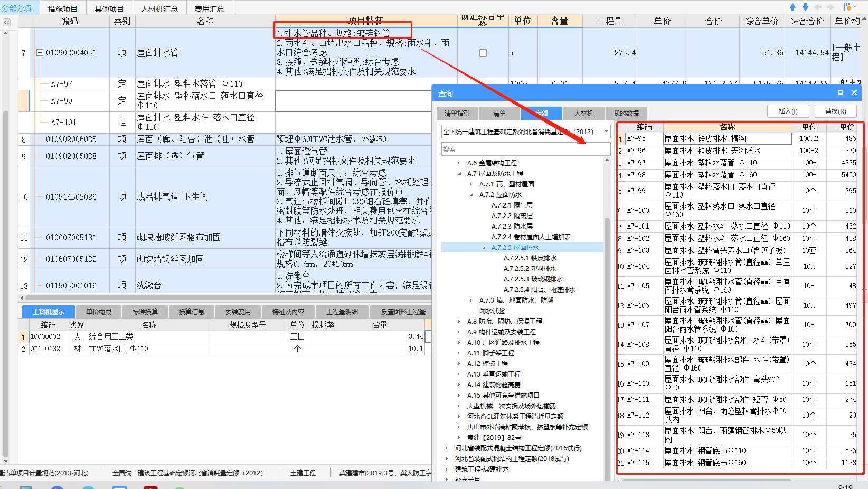
Task: Select A.7.2.5.1 铁皮排水 tree item
Action: pyautogui.click(x=530, y=258)
